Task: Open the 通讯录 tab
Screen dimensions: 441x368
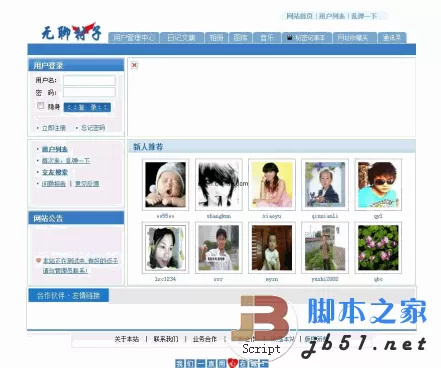Action: [392, 38]
